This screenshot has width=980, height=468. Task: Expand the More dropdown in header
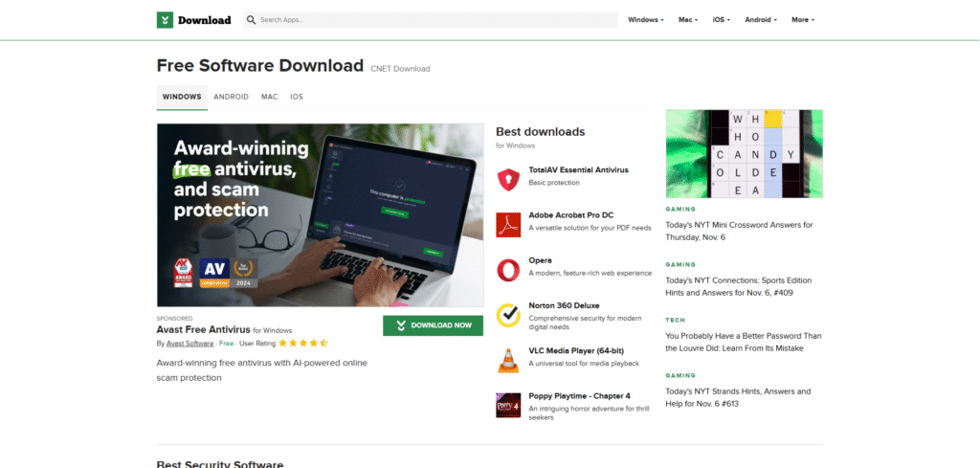pyautogui.click(x=803, y=20)
